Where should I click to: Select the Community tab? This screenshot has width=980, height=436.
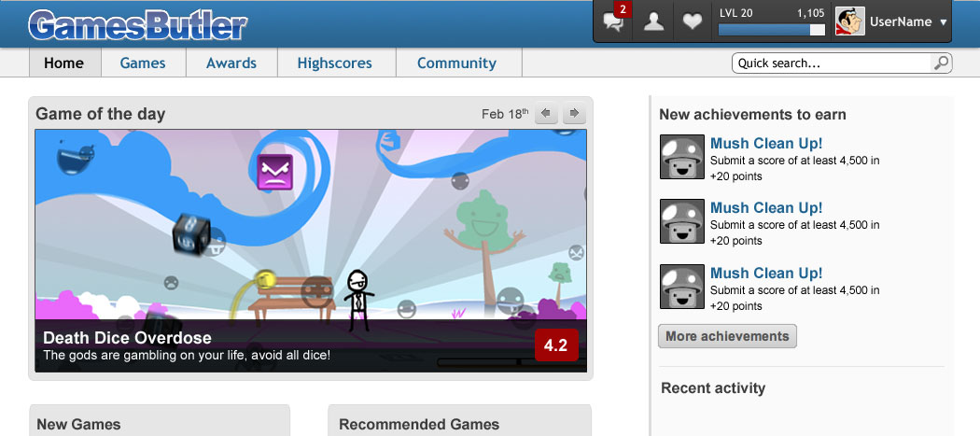pos(456,63)
